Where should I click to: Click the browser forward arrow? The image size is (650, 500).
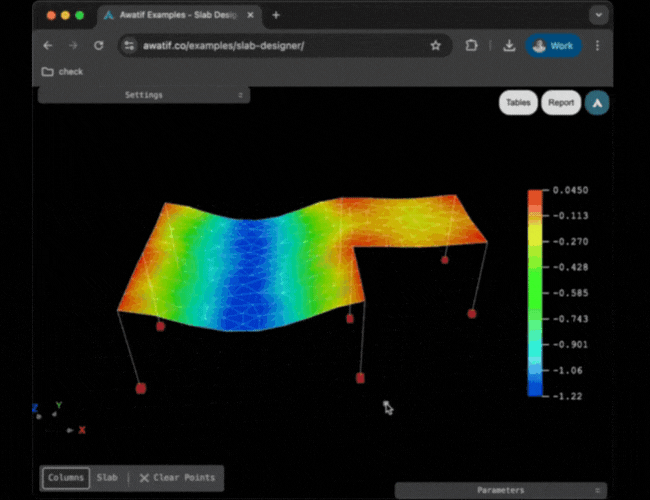(x=73, y=46)
